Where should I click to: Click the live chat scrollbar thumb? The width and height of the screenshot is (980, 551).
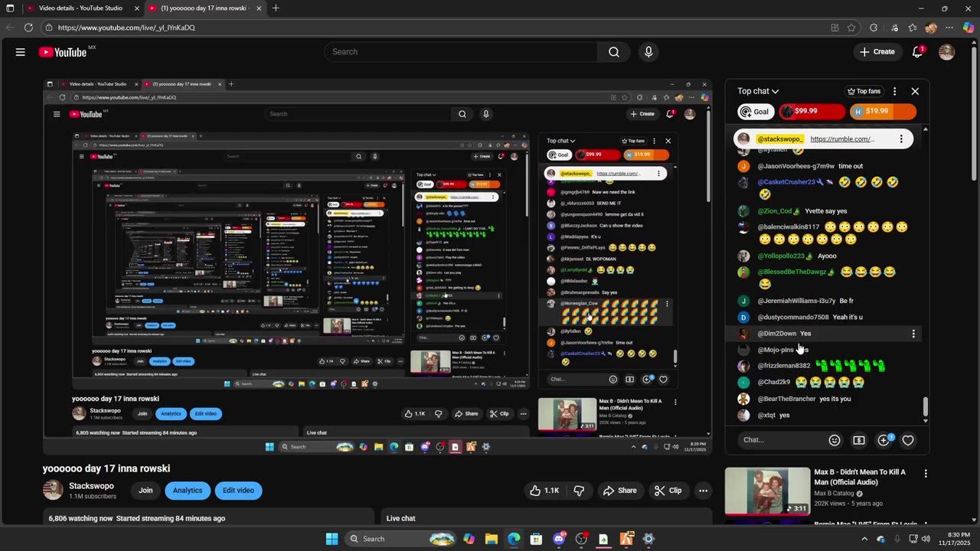coord(925,407)
